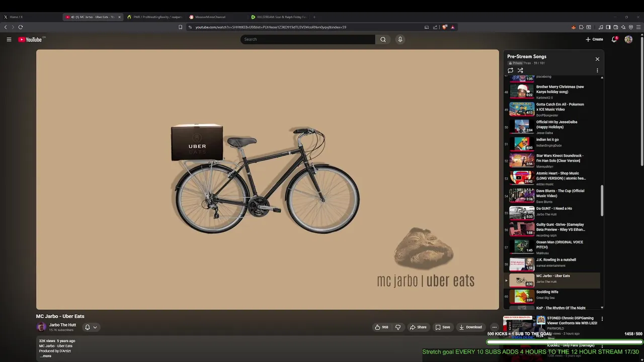Select Atomic Heart - Shop Music entry
644x362 pixels.
click(552, 178)
